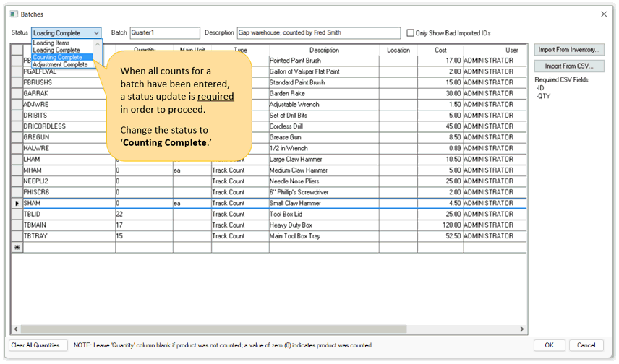Image resolution: width=619 pixels, height=364 pixels.
Task: Open Import From Inventory dialog
Action: pos(569,50)
